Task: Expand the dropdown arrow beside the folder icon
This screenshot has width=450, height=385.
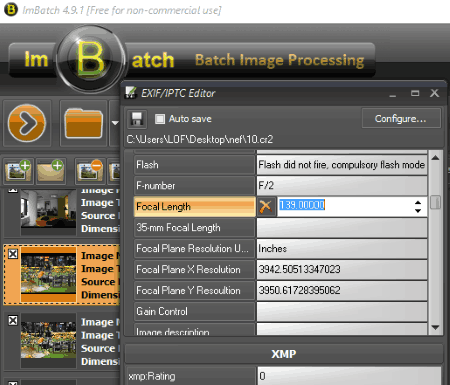Action: [x=115, y=123]
